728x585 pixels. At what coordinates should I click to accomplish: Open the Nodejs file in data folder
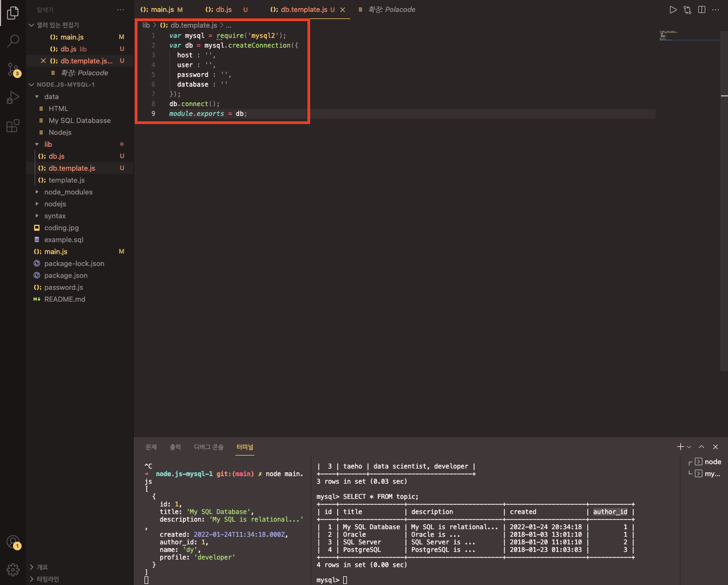pyautogui.click(x=80, y=132)
